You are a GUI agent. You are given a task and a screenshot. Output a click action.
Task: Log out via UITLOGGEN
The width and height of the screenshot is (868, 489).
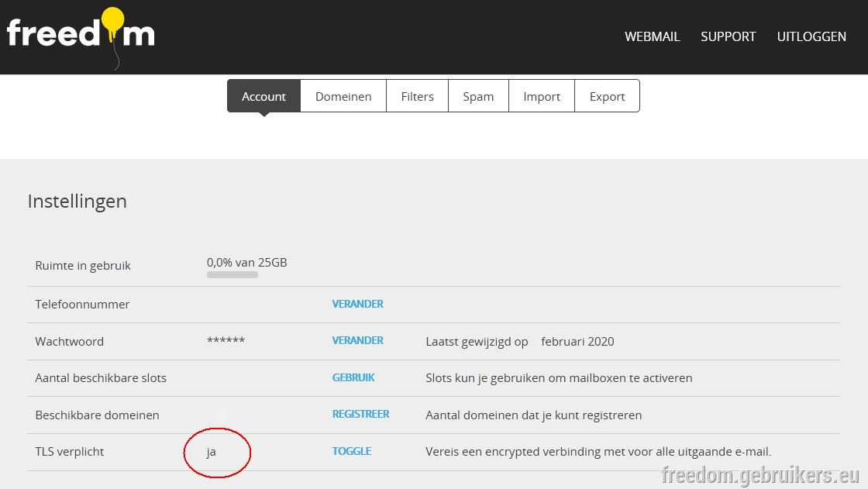pyautogui.click(x=811, y=36)
